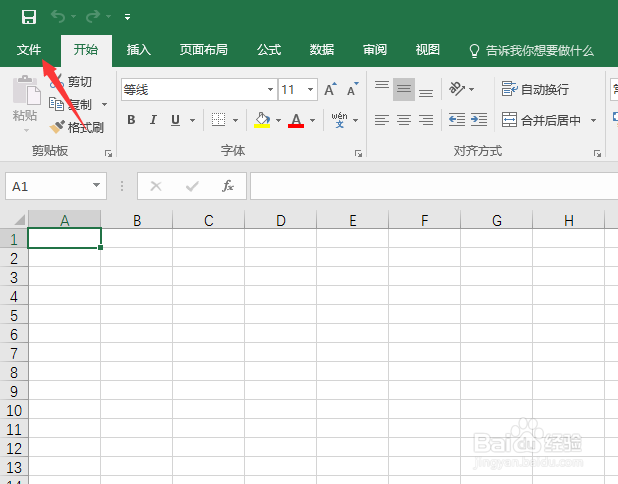Switch to the 审阅 ribbon tab
This screenshot has width=618, height=484.
pyautogui.click(x=375, y=50)
